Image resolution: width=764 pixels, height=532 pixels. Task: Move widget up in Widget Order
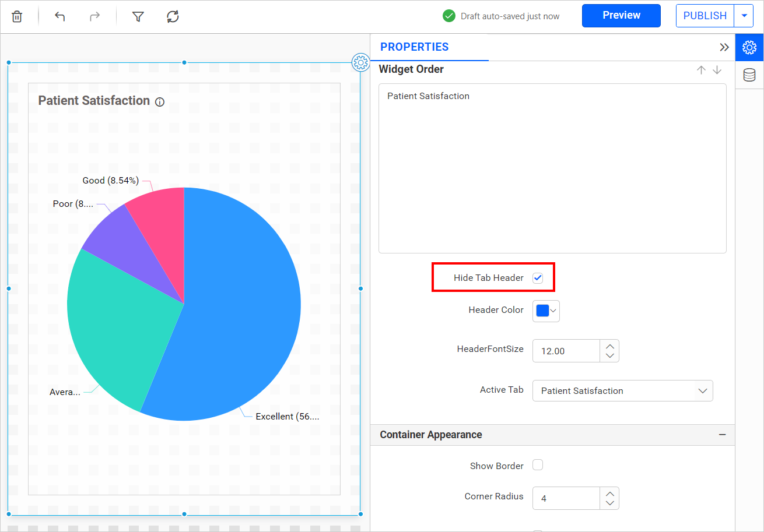pyautogui.click(x=701, y=70)
